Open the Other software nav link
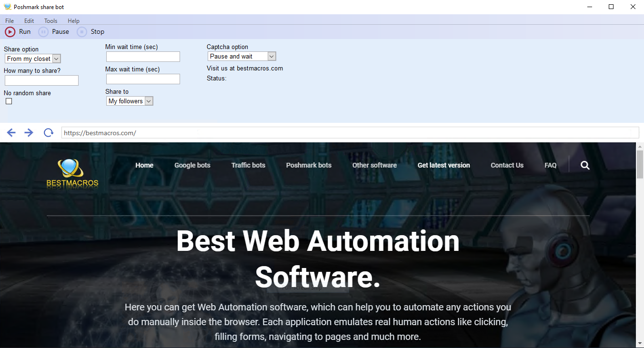Image resolution: width=644 pixels, height=348 pixels. 374,165
